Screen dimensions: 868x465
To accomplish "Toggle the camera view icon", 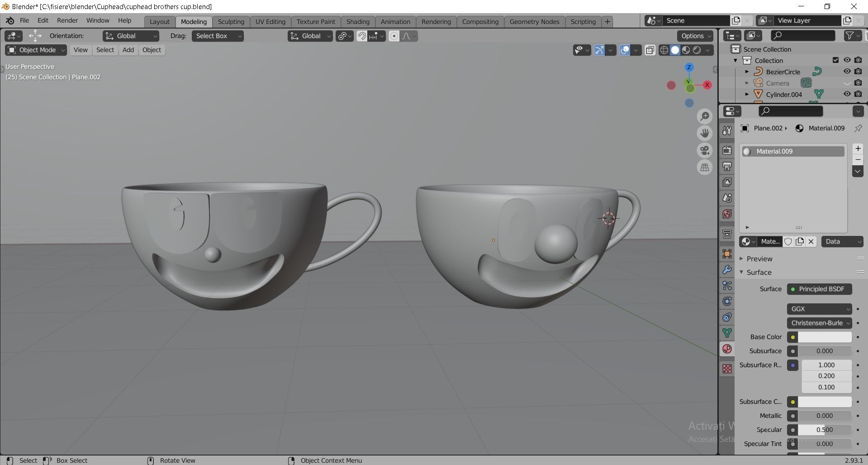I will coord(705,150).
